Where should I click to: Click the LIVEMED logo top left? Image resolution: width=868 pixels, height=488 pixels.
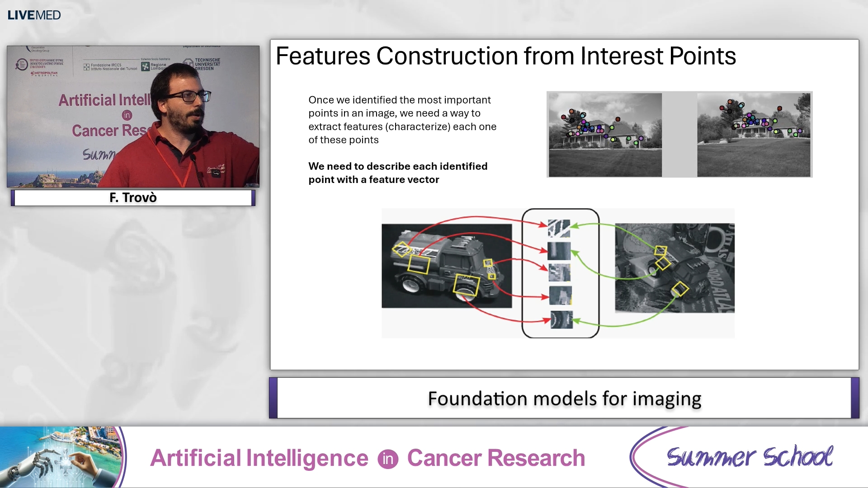[x=33, y=14]
